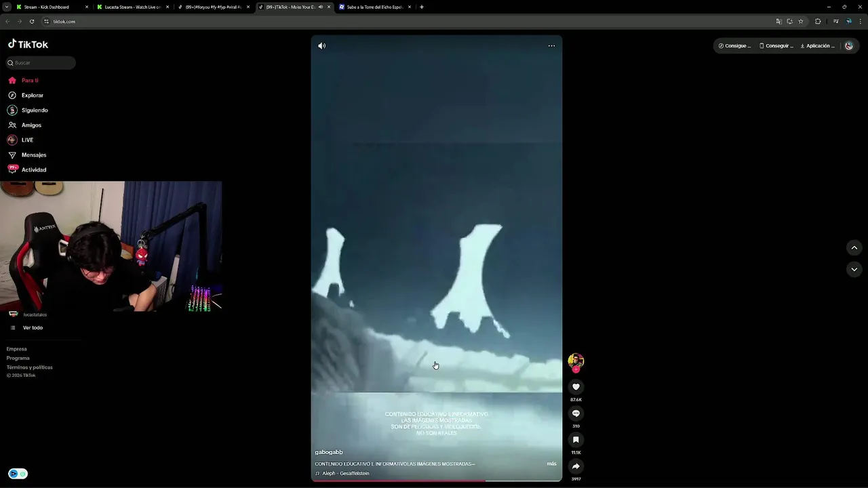This screenshot has width=868, height=488.
Task: Toggle the green power button in the bottom-left widget
Action: click(x=22, y=474)
